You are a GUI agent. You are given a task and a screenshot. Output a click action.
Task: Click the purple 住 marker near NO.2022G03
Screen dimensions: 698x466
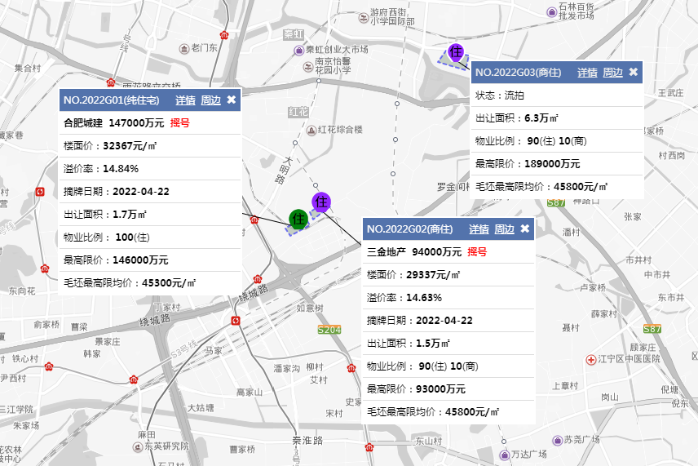(456, 52)
